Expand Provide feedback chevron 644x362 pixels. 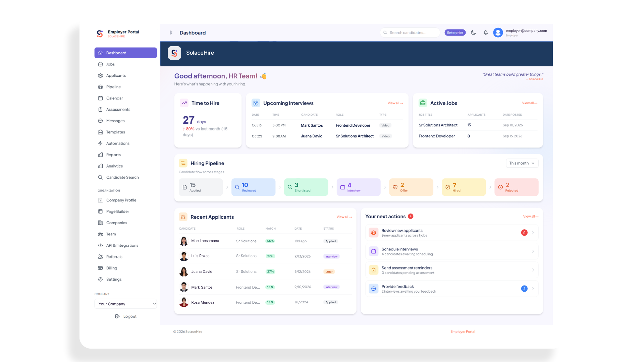pyautogui.click(x=533, y=289)
